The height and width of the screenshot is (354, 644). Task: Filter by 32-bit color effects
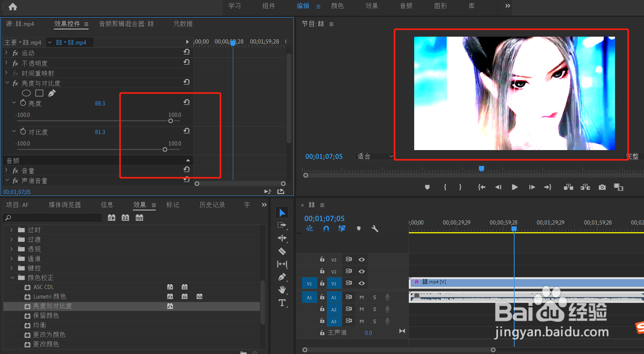pos(125,218)
